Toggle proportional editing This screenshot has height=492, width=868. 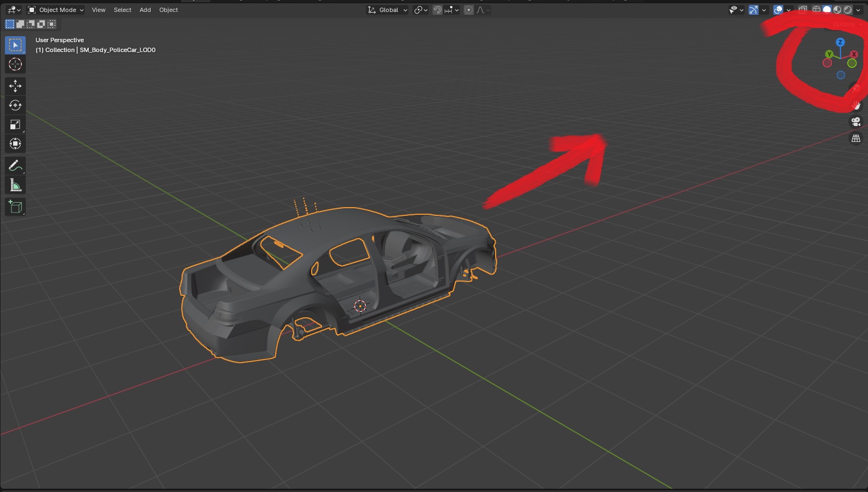(469, 10)
